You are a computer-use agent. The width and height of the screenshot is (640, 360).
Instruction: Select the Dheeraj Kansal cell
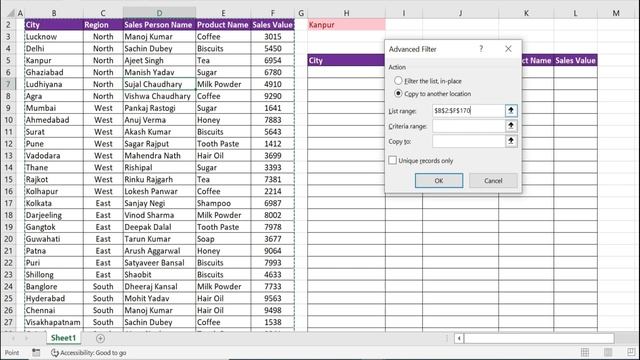(159, 287)
